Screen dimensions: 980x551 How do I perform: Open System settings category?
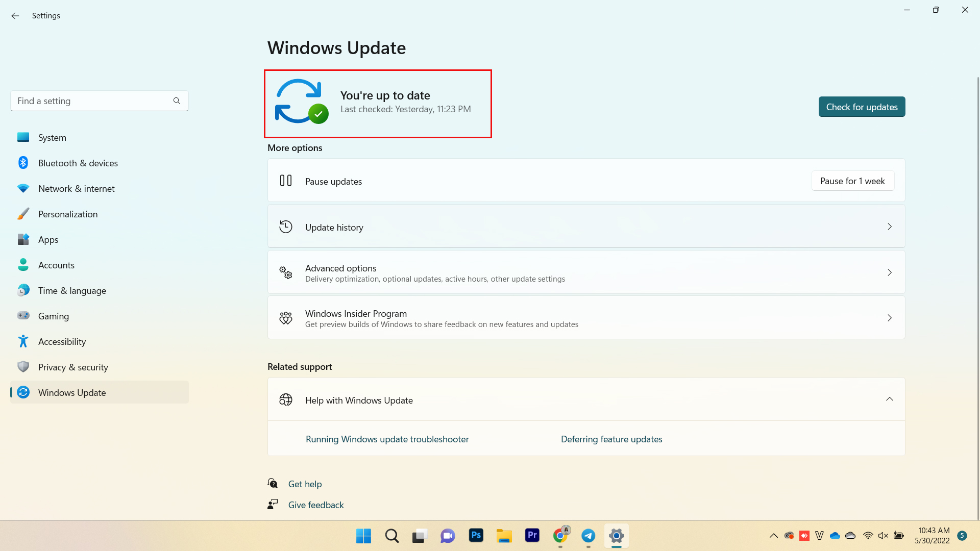coord(100,137)
